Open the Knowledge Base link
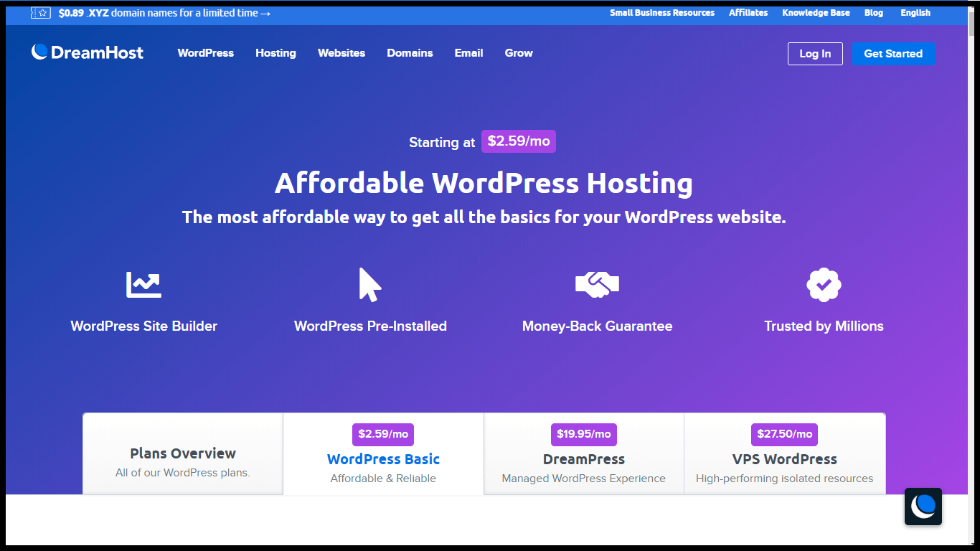 tap(816, 13)
